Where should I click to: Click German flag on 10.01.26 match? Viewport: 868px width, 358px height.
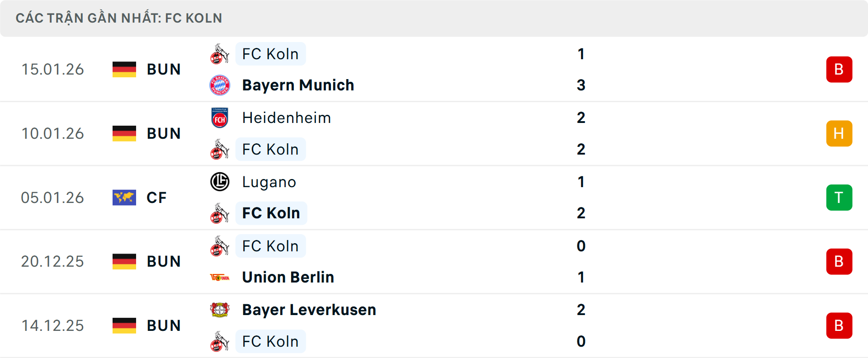coord(124,133)
